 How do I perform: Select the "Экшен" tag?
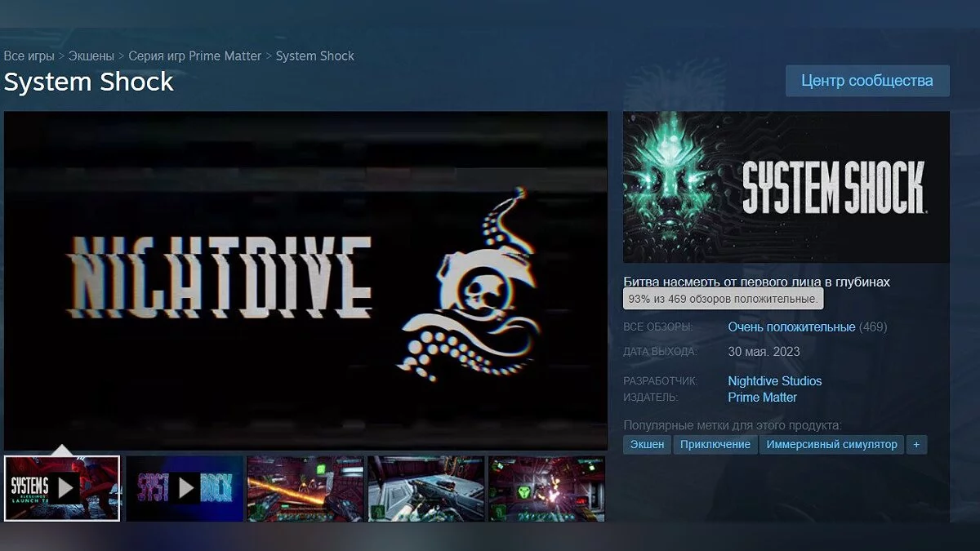(x=647, y=444)
